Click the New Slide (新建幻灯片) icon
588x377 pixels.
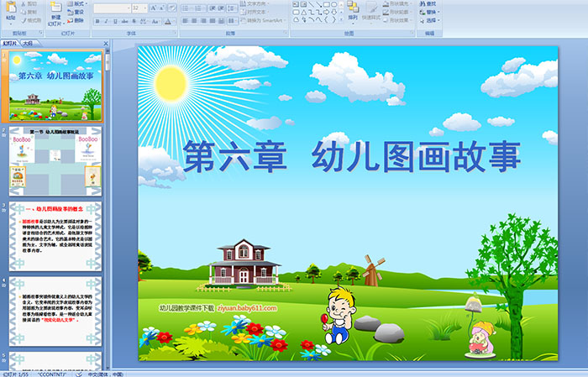(56, 7)
